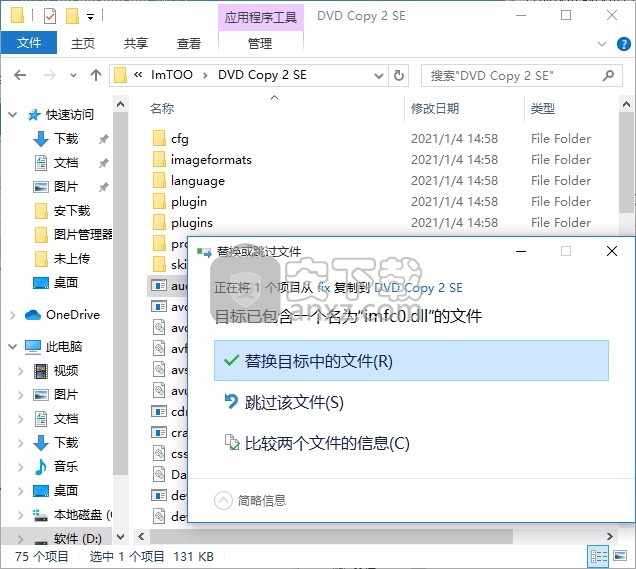Expand the ribbon chevron
636x569 pixels.
coord(602,44)
